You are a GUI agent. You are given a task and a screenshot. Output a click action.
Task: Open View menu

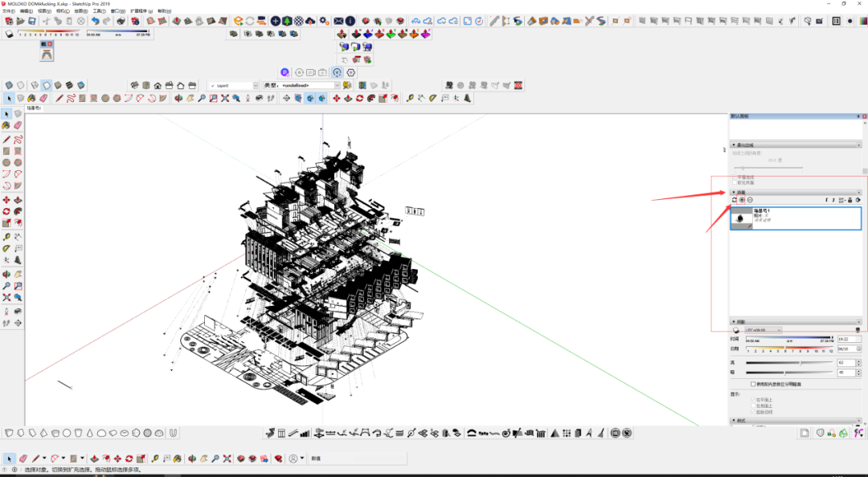click(x=44, y=11)
